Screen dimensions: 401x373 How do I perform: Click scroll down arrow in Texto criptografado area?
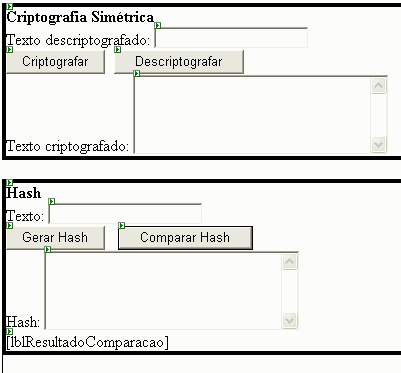[378, 145]
